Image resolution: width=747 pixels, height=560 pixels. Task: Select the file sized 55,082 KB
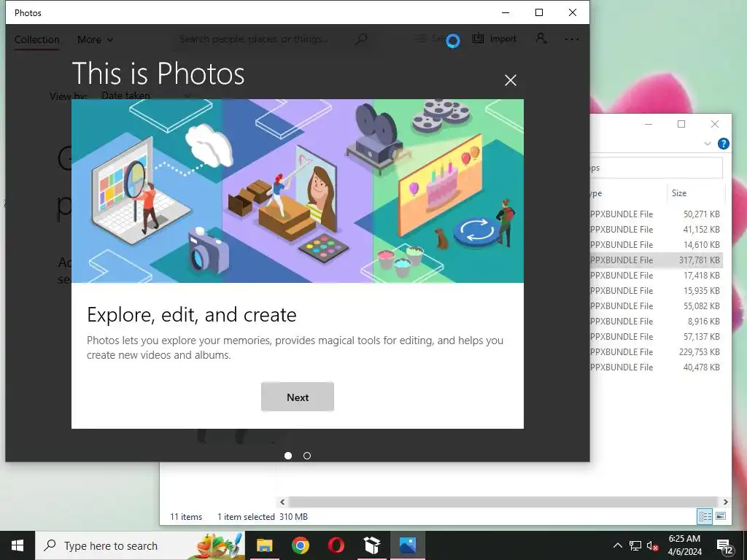(x=656, y=306)
